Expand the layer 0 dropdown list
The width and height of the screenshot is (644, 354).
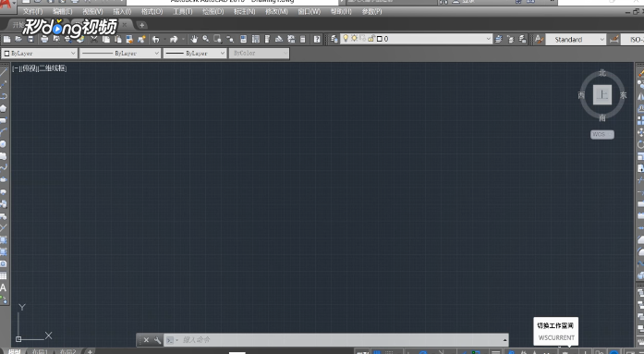489,39
